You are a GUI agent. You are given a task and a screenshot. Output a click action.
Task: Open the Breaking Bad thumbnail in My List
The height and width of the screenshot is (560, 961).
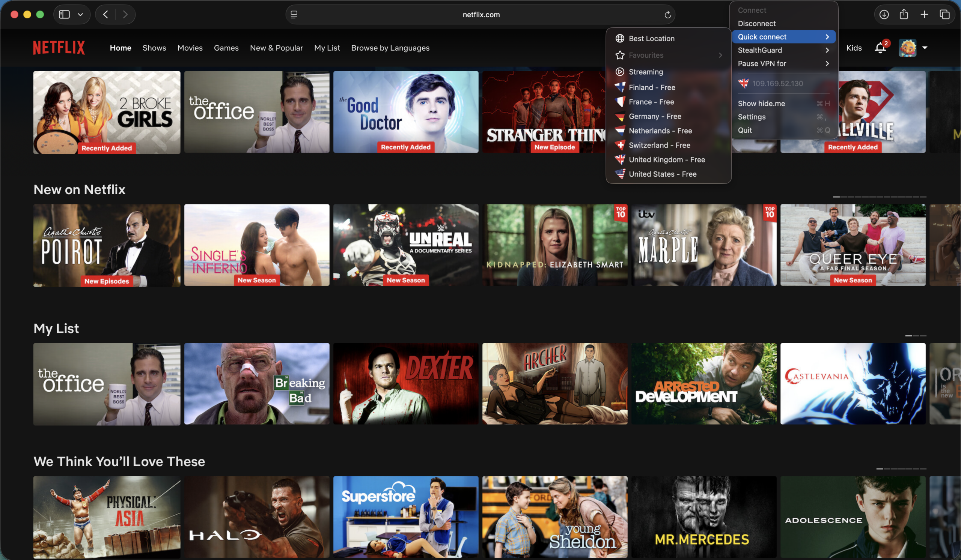[257, 384]
